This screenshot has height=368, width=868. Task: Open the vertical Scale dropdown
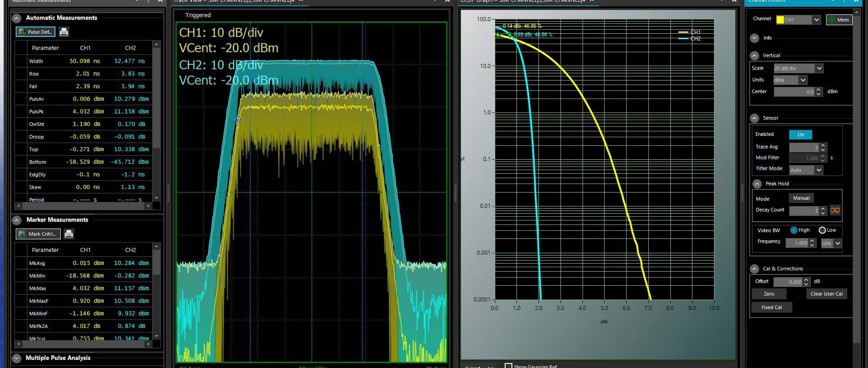[x=819, y=68]
